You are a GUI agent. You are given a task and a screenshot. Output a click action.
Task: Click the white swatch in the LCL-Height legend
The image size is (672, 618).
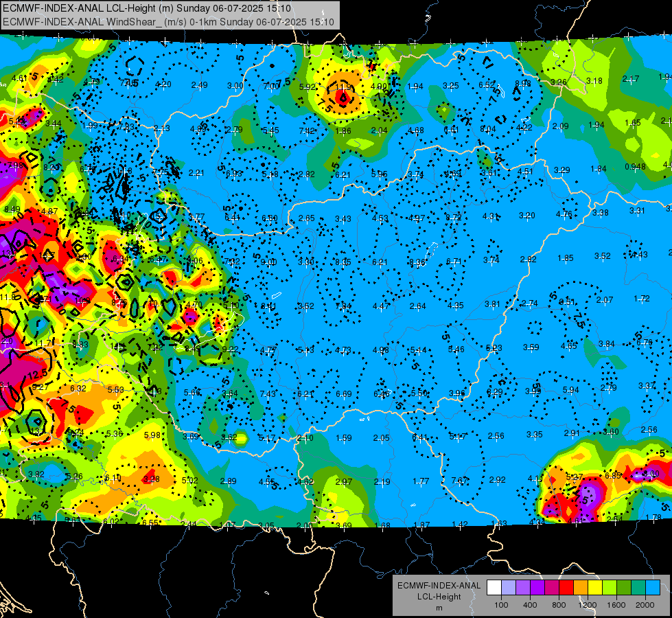click(x=494, y=588)
